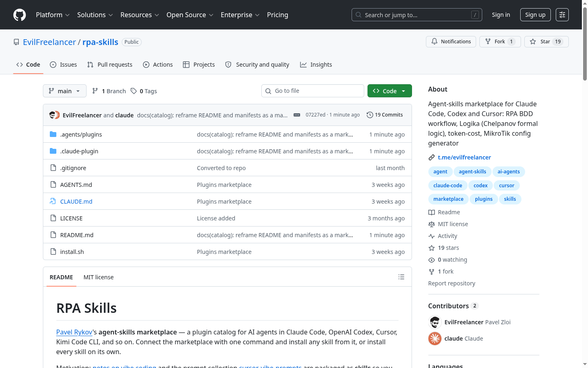Click the Notifications bell button
The image size is (588, 368).
[451, 42]
